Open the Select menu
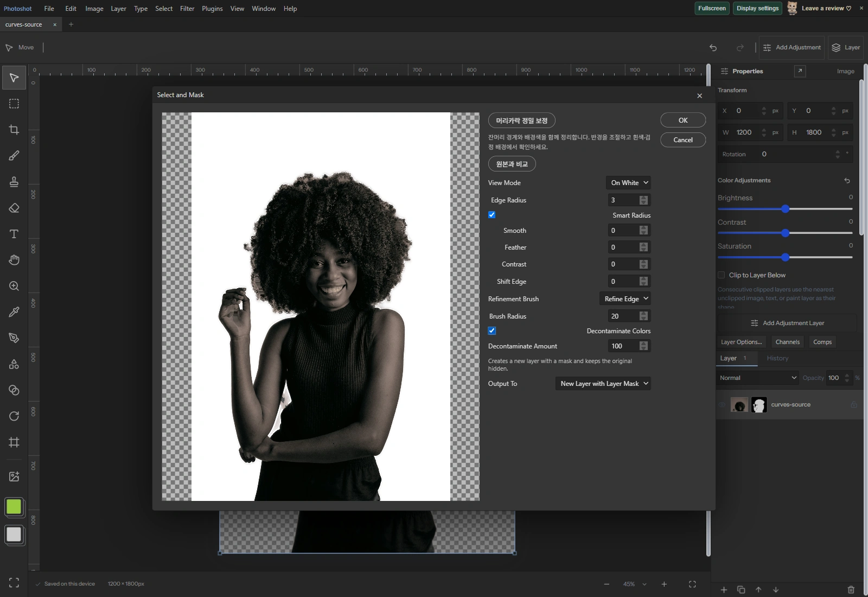 164,9
